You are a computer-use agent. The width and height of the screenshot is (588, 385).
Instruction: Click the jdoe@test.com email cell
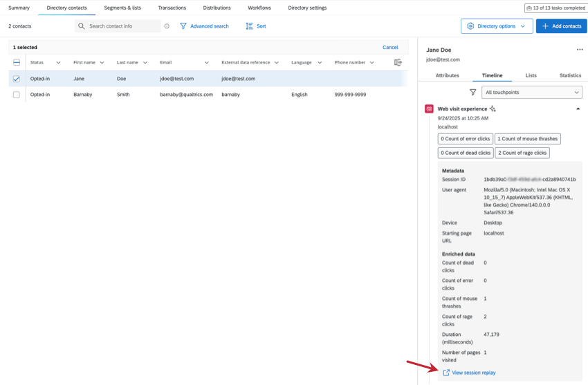pos(177,79)
